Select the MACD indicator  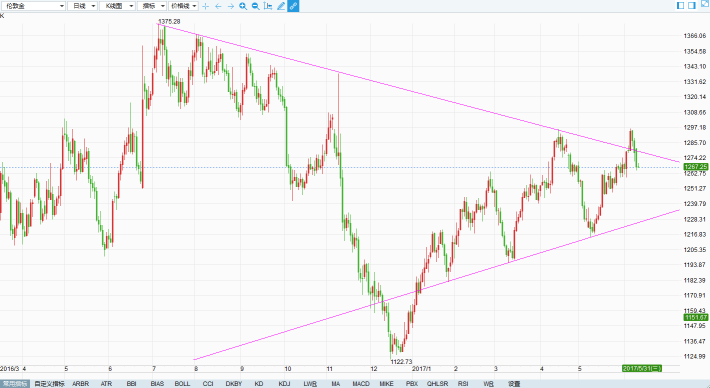(x=361, y=384)
